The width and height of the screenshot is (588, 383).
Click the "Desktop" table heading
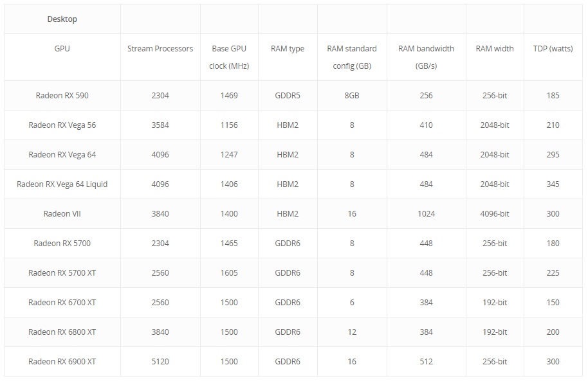pyautogui.click(x=62, y=19)
